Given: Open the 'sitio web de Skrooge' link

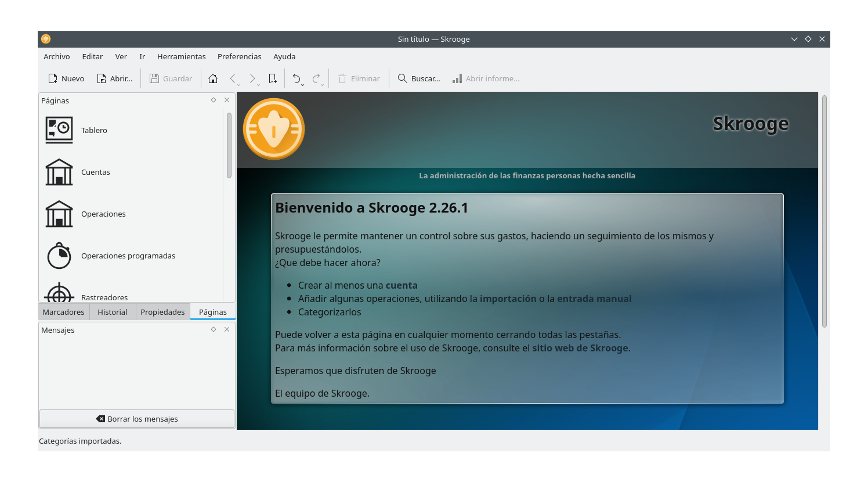Looking at the screenshot, I should point(580,348).
